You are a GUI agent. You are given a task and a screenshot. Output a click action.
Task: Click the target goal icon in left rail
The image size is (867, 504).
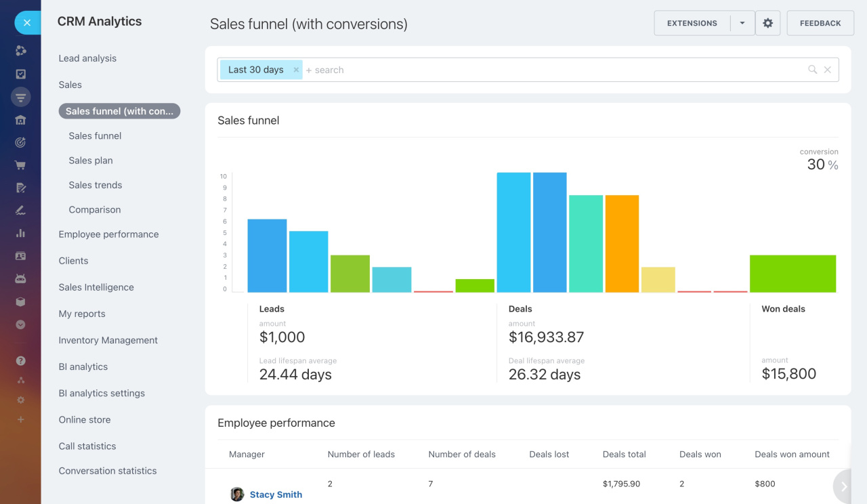[x=20, y=142]
